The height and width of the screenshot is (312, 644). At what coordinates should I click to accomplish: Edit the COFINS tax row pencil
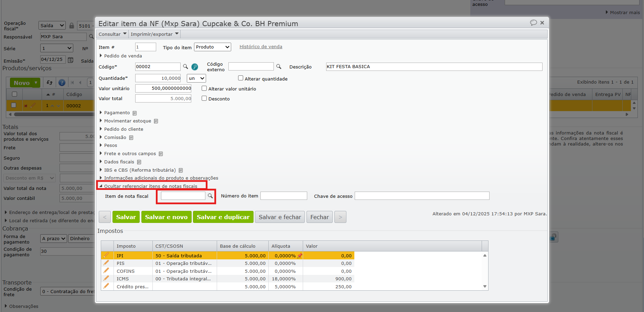point(106,271)
